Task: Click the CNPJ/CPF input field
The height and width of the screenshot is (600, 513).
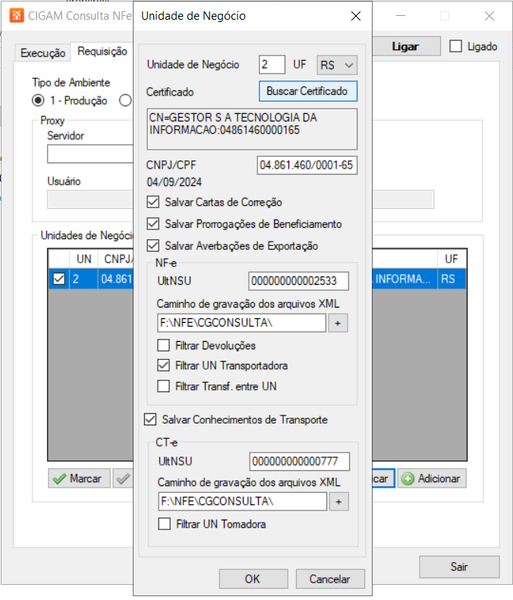Action: (307, 165)
